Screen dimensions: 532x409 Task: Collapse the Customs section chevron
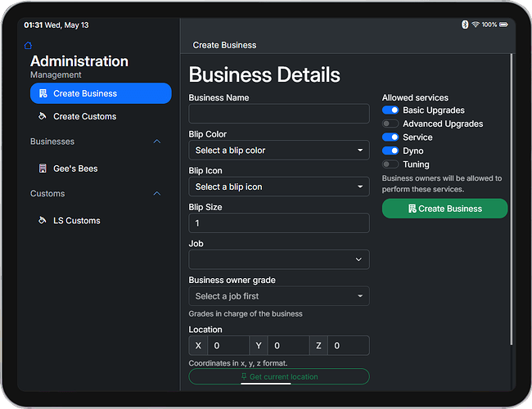(157, 193)
